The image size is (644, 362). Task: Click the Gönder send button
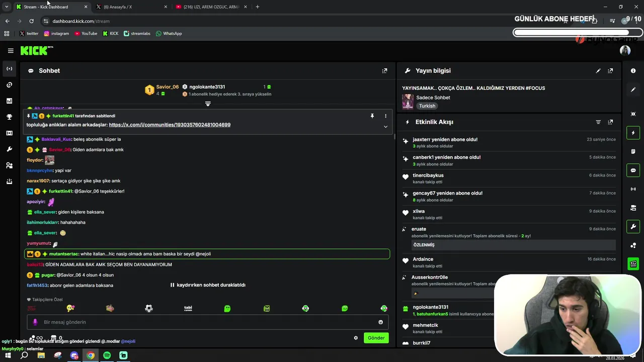[x=376, y=338]
